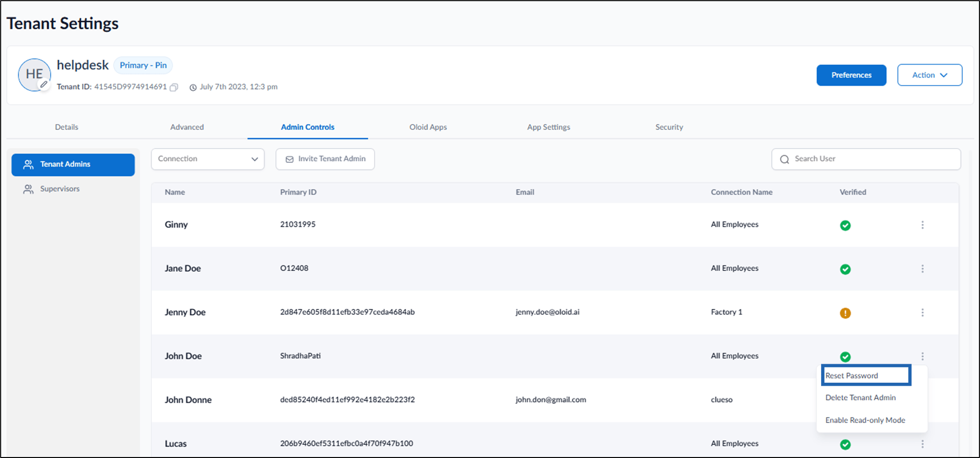This screenshot has width=980, height=458.
Task: Open the three-dot menu for Lucas
Action: coord(922,444)
